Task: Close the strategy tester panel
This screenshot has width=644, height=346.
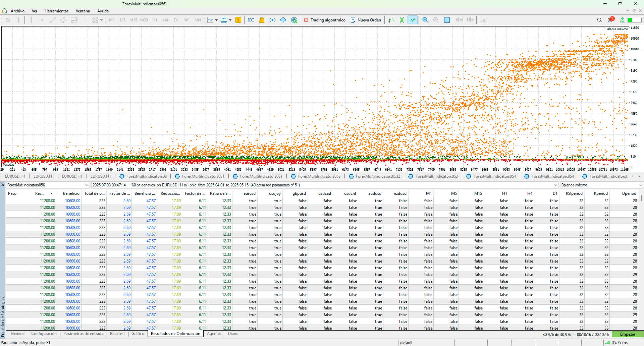Action: pos(3,185)
